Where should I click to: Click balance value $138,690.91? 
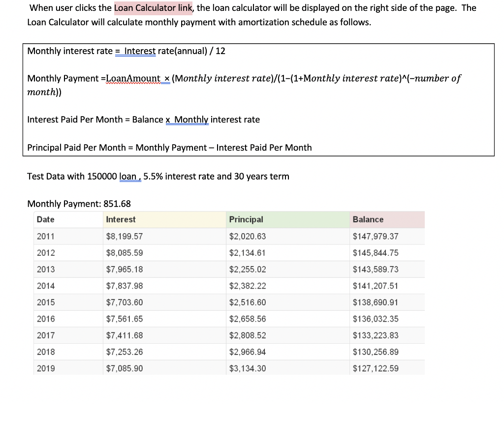[x=376, y=302]
